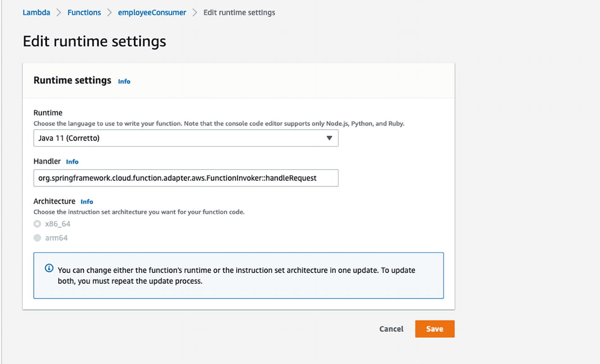Expand the Java 11 (Corretto) runtime dropdown
Screen dimensions: 600x364
coord(185,138)
